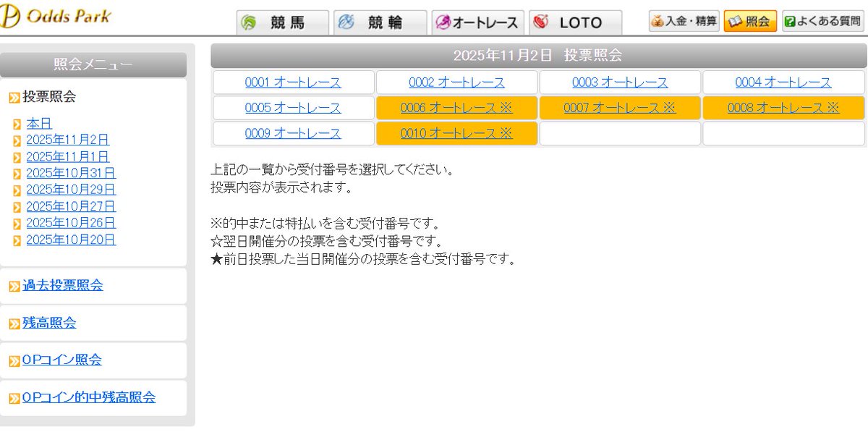Viewport: 868px width, 440px height.
Task: Open ＯＰコイン的中残高照会 menu link
Action: click(x=89, y=397)
